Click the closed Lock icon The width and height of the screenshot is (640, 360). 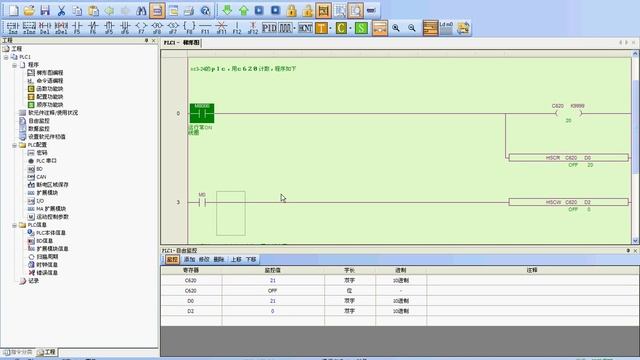[x=291, y=11]
